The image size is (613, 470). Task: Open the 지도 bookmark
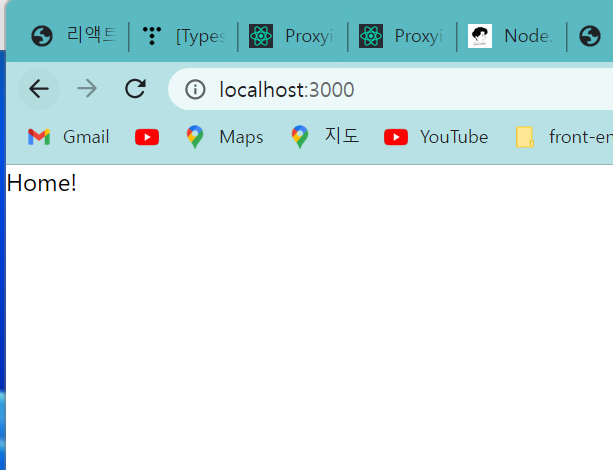[x=325, y=136]
